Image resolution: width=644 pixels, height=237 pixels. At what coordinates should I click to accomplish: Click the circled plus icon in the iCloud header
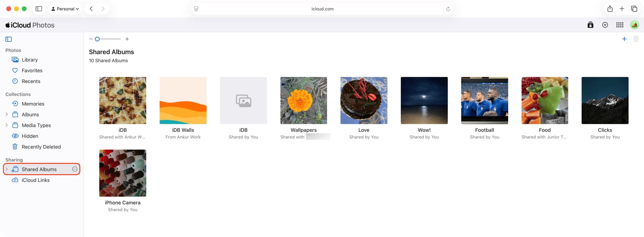click(605, 25)
